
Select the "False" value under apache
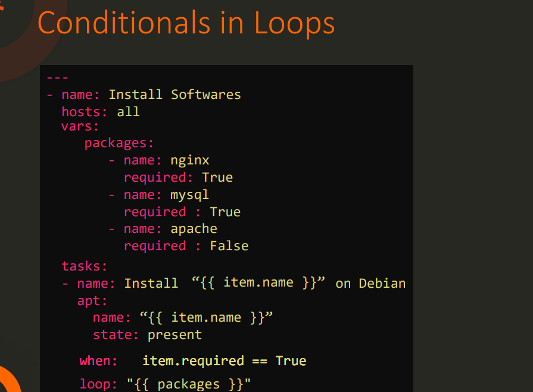pos(229,246)
